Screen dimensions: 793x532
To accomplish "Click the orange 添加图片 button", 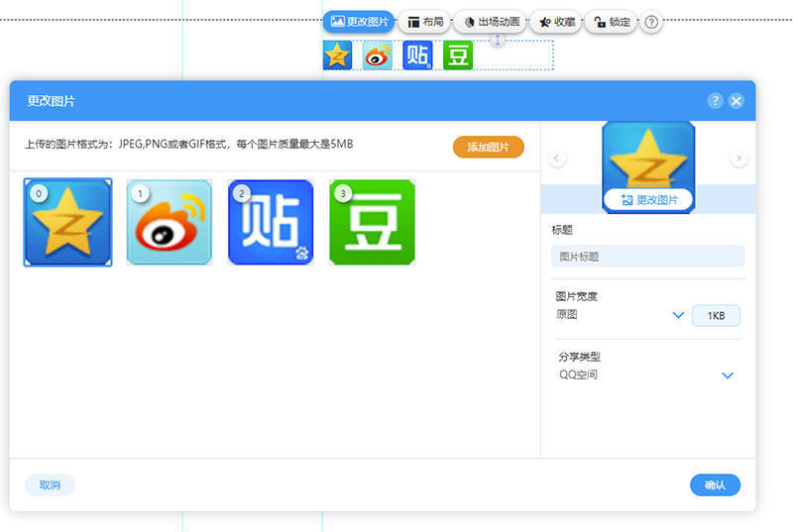I will [488, 147].
